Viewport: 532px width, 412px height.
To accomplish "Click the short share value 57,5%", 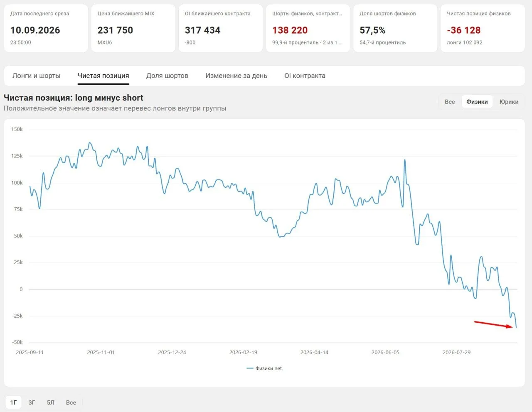I will [372, 30].
